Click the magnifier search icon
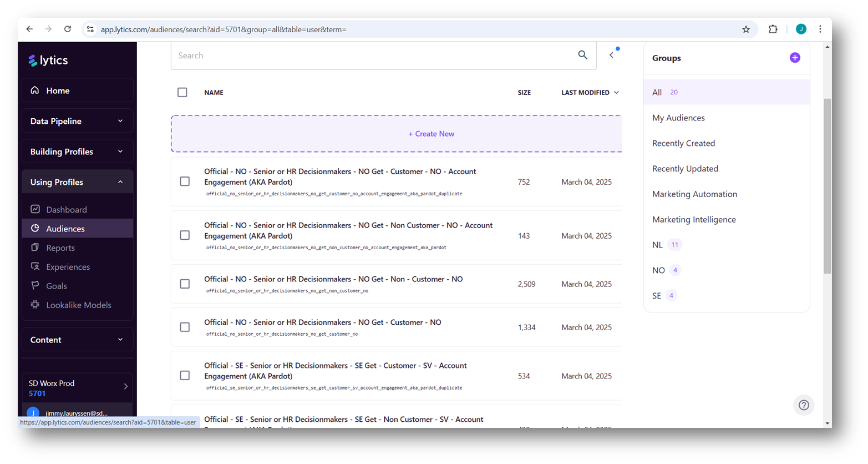868x464 pixels. pos(582,55)
